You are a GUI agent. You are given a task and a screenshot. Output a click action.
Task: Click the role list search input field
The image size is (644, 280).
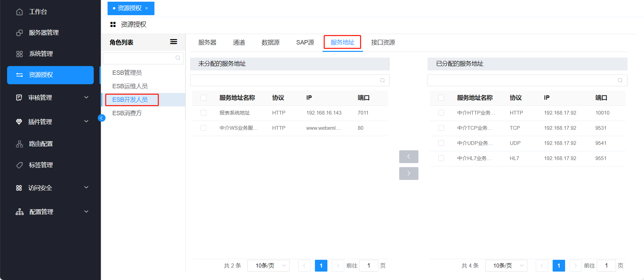(143, 58)
